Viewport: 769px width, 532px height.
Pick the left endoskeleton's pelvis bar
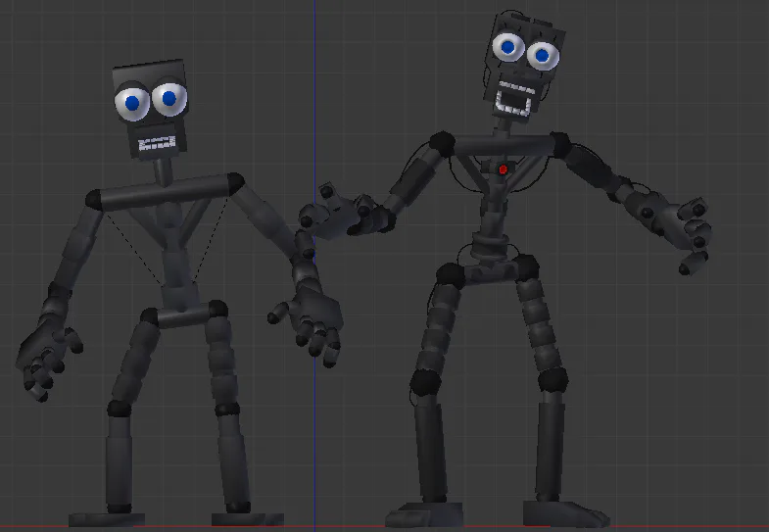tap(183, 314)
